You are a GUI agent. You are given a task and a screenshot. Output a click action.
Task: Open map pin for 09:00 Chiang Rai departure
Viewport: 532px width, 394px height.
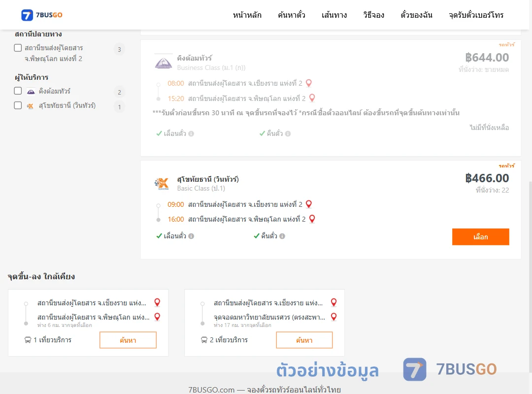click(309, 204)
